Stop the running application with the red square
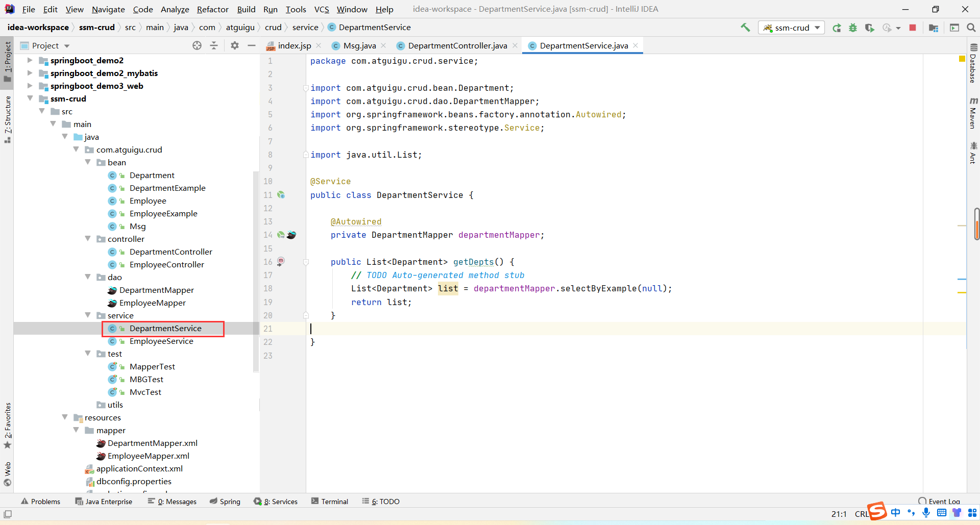Image resolution: width=980 pixels, height=525 pixels. [913, 28]
